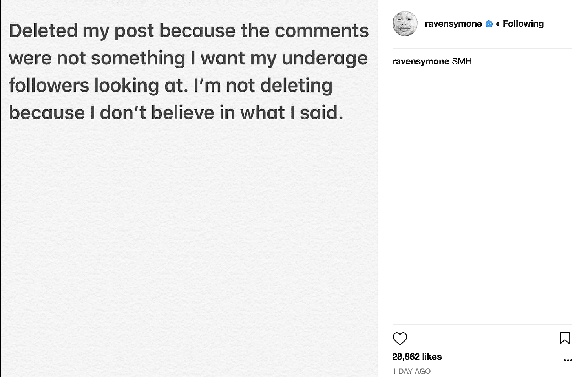Click the word "followers" in the post image
Viewport: 588px width, 377px height.
point(49,86)
